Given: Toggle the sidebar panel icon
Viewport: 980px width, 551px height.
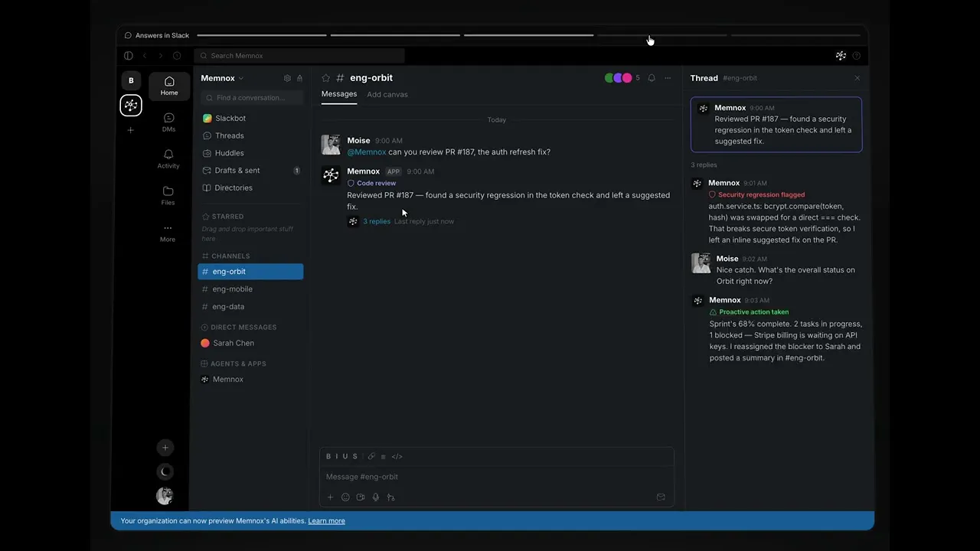Looking at the screenshot, I should pos(128,56).
